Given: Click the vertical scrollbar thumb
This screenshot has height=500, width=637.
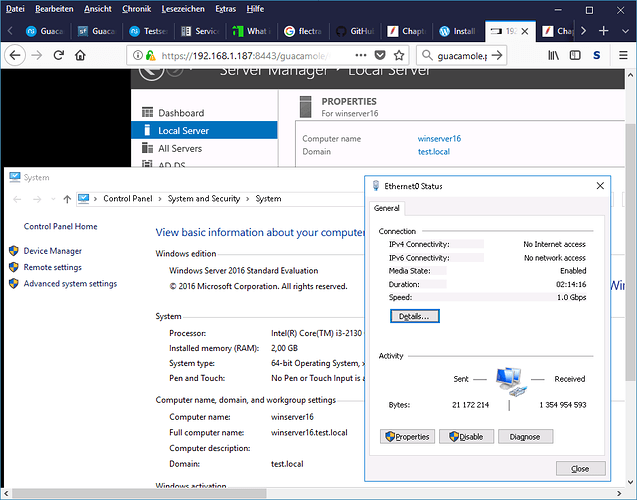Looking at the screenshot, I should click(630, 252).
